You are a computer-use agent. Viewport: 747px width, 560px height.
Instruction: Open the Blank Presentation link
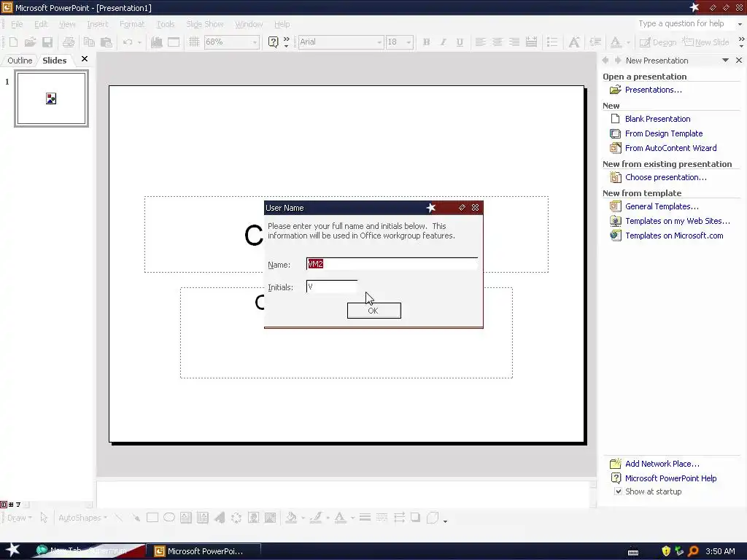pos(657,119)
